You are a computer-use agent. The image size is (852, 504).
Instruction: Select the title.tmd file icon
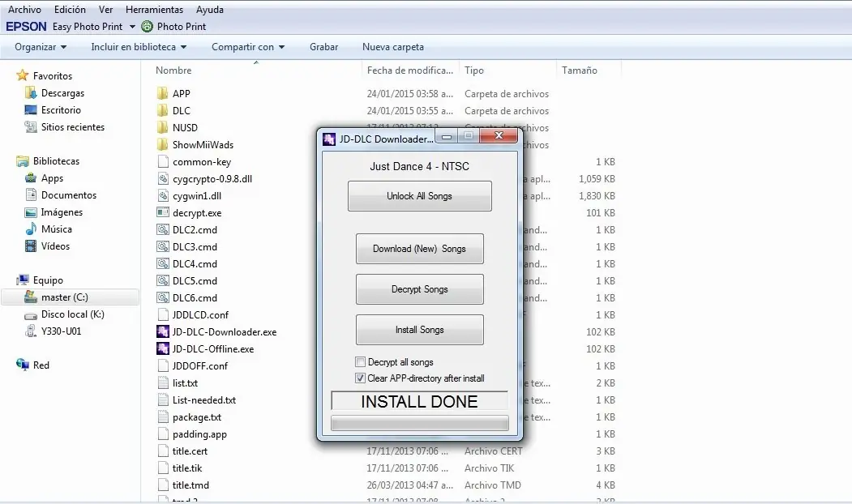162,485
